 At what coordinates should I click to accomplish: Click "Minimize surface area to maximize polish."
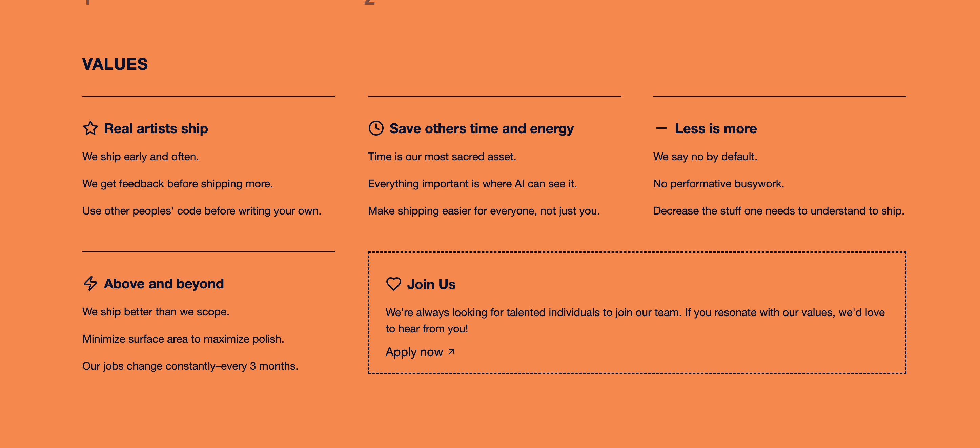tap(183, 339)
